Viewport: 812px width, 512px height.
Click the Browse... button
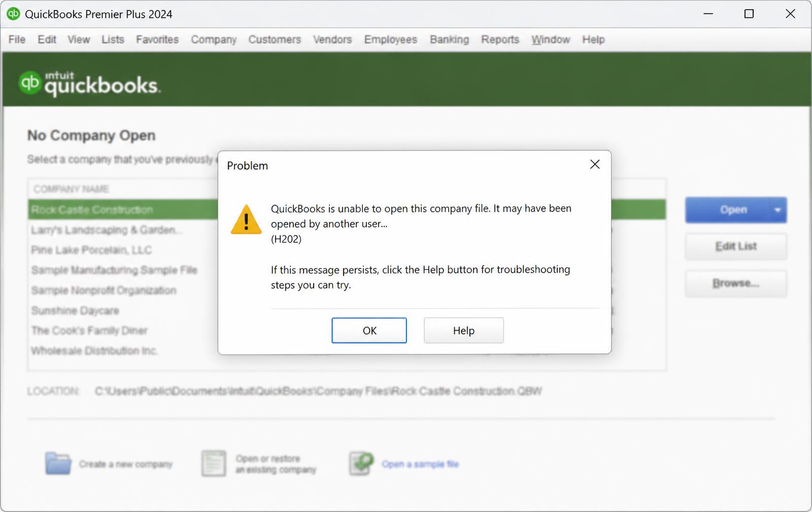tap(736, 283)
